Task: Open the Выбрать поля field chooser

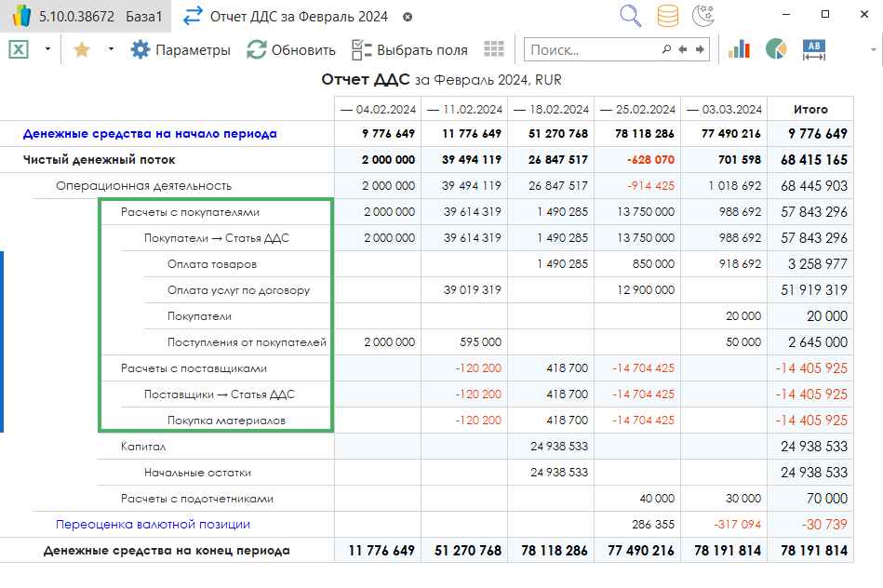Action: click(409, 50)
